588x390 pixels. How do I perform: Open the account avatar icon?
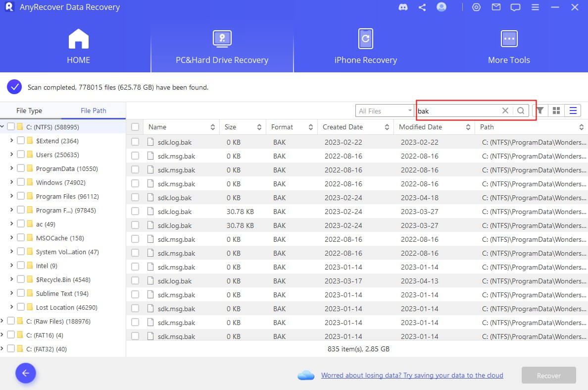(441, 7)
